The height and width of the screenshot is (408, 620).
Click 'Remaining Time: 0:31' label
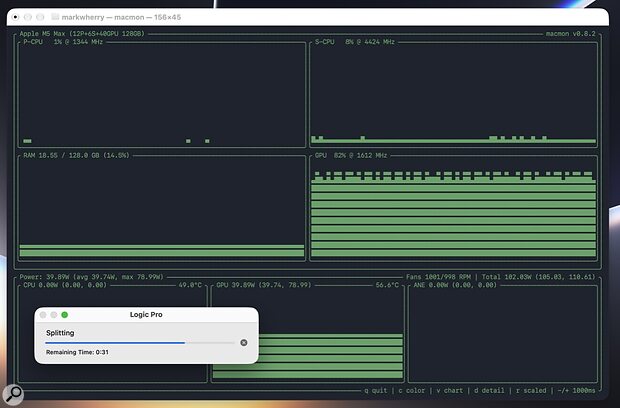click(77, 352)
